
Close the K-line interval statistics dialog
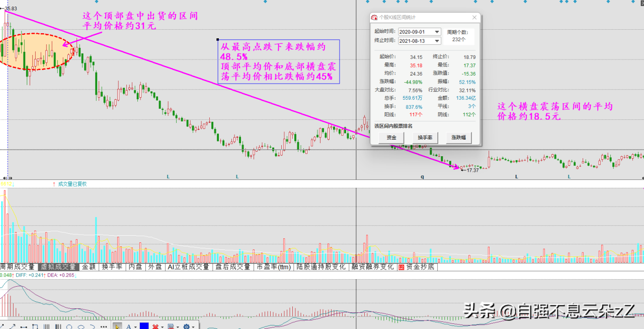(474, 18)
